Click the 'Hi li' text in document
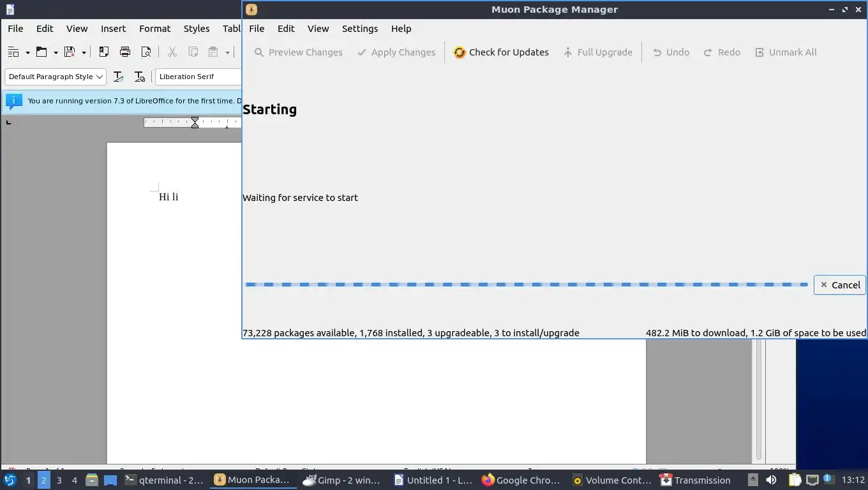Image resolution: width=868 pixels, height=490 pixels. point(168,197)
